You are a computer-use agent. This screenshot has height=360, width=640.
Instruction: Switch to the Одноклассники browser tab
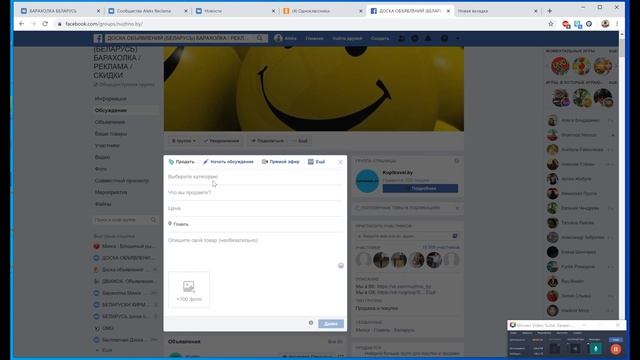click(x=322, y=11)
